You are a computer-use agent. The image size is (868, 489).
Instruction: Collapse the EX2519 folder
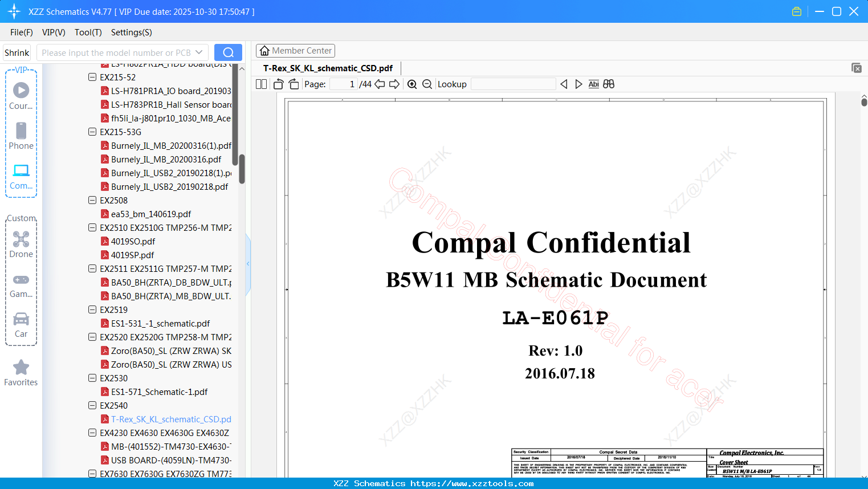92,309
